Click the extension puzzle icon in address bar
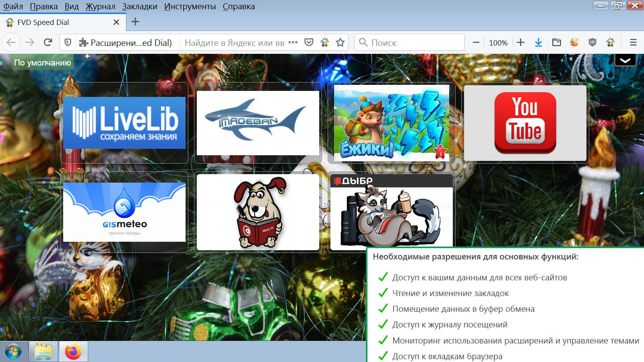The width and height of the screenshot is (644, 362). click(83, 42)
